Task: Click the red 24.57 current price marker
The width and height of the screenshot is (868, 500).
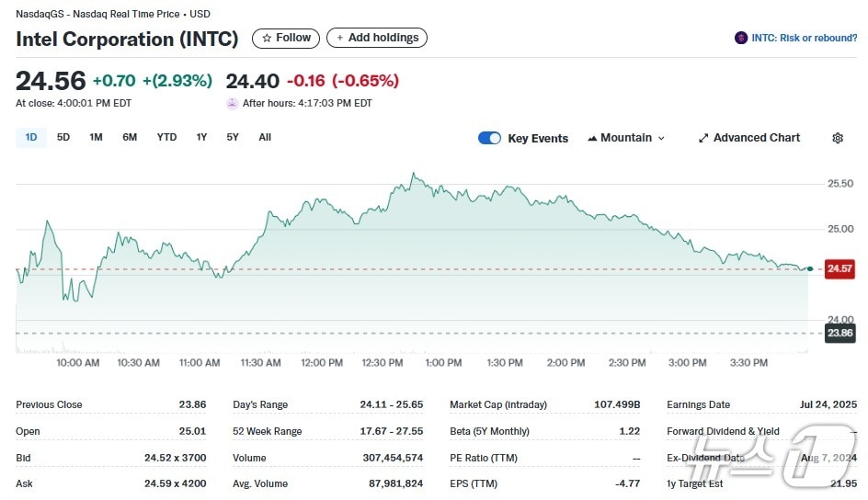Action: tap(839, 268)
